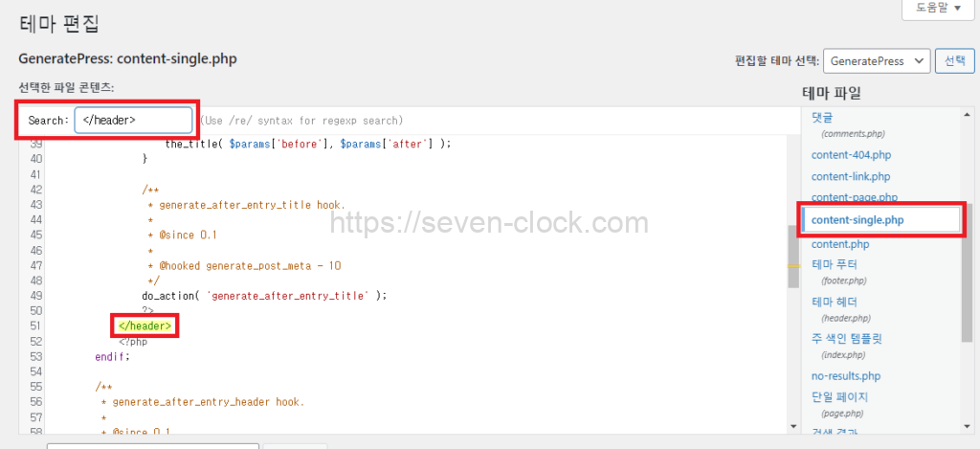Image resolution: width=980 pixels, height=449 pixels.
Task: Click line number 51 in gutter
Action: pyautogui.click(x=36, y=326)
